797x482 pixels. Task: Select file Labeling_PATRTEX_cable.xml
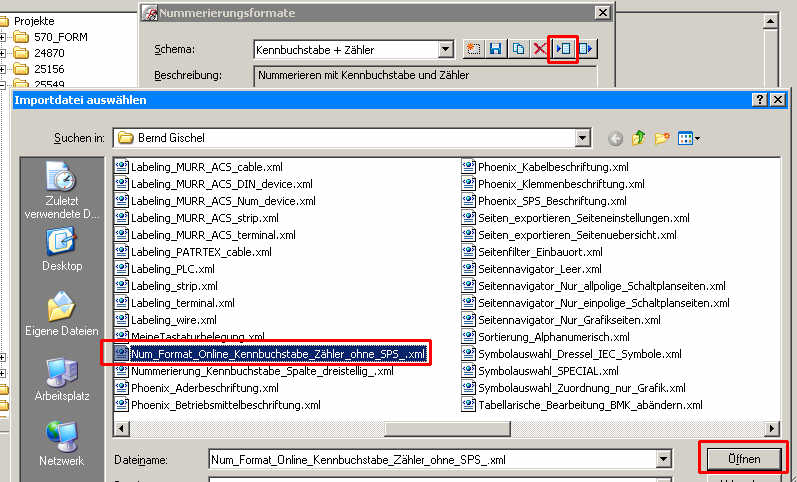click(193, 252)
